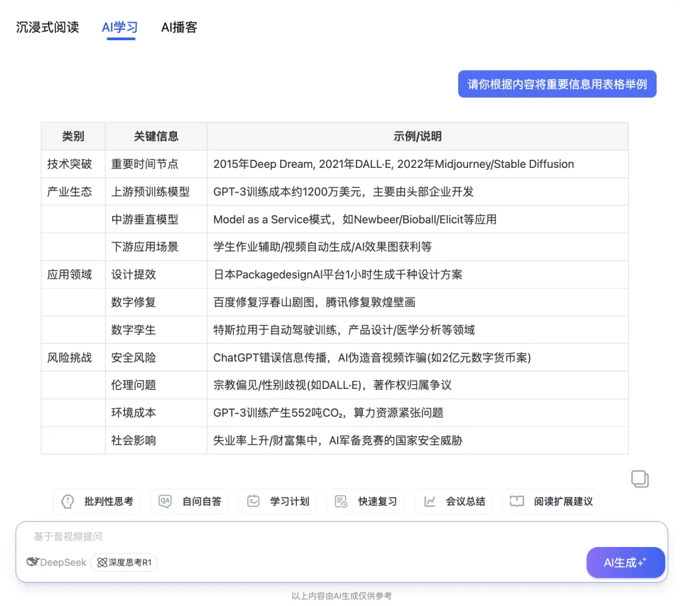Screen dimensions: 700x606
Task: Click the 快速复习 document icon
Action: point(341,502)
